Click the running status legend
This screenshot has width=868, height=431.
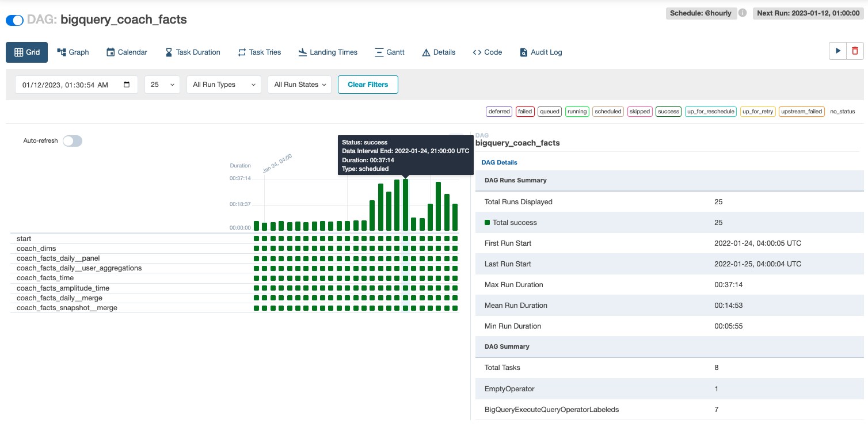point(577,112)
